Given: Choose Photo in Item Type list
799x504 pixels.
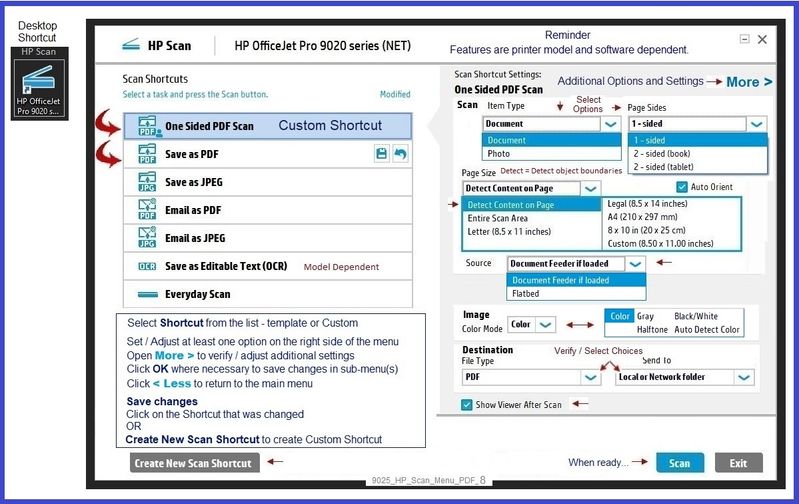Looking at the screenshot, I should tap(551, 153).
